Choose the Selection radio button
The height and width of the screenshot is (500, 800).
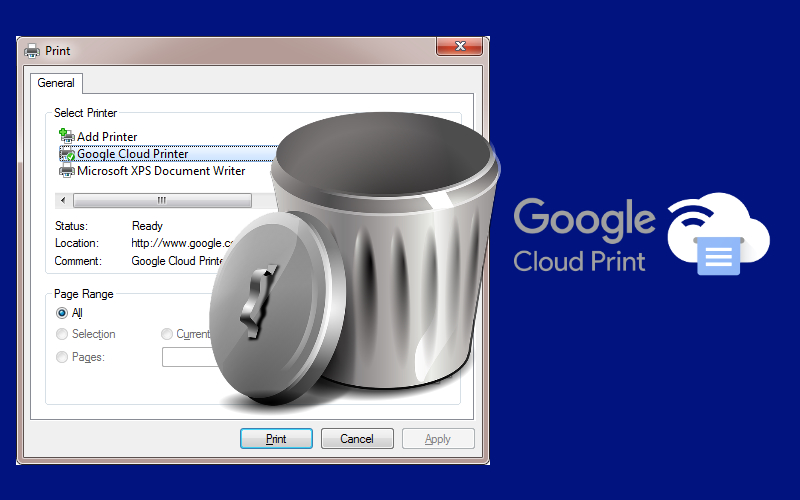[x=62, y=334]
